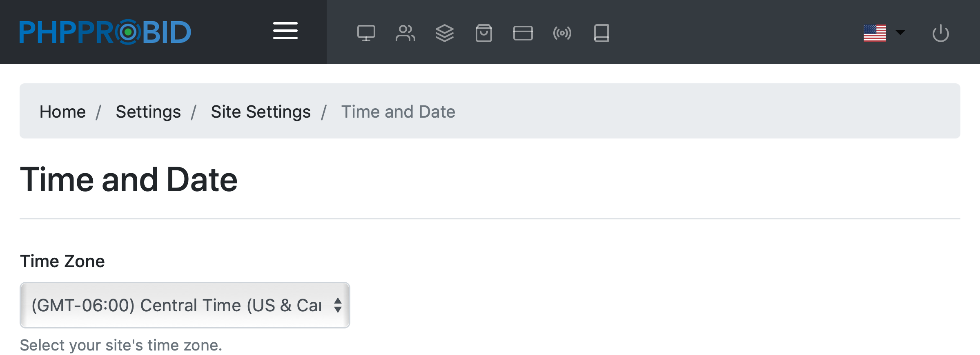Click the Time and Date page heading
Screen dimensions: 980x355
[129, 180]
